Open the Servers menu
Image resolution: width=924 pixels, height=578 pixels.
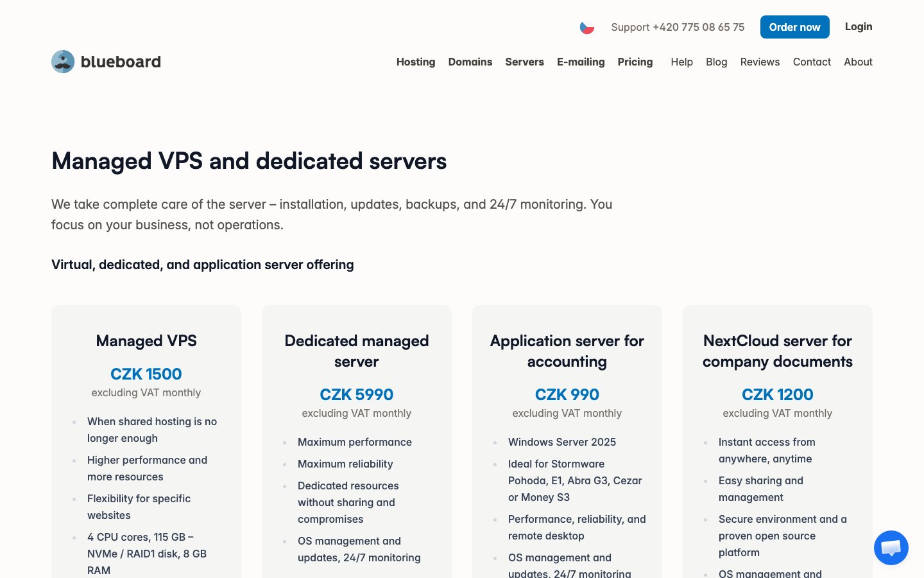pos(524,62)
